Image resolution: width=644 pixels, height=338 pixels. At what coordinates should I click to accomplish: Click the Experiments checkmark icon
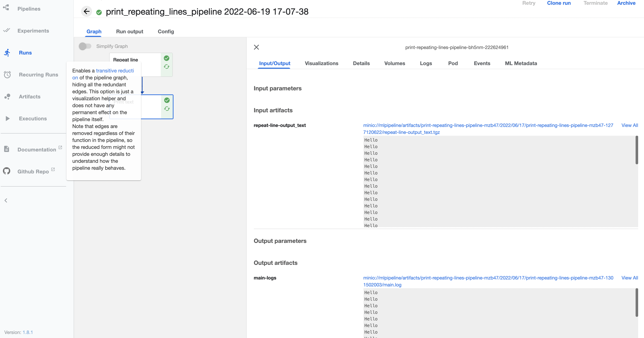[7, 30]
